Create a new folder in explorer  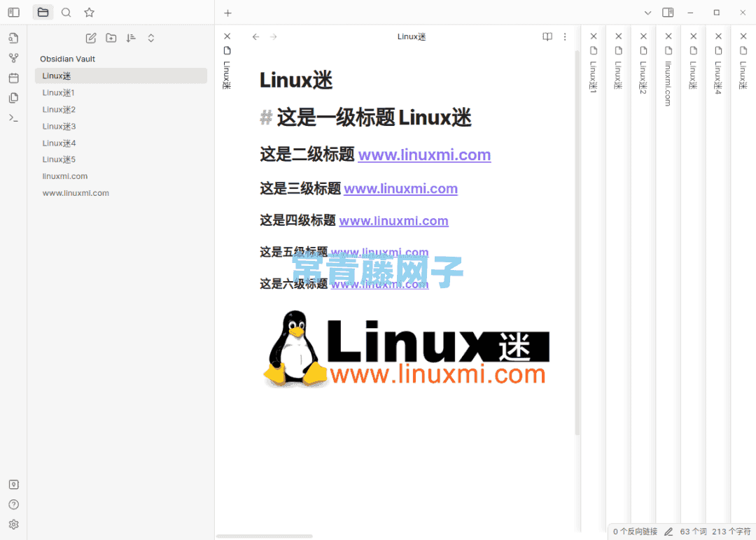[111, 38]
